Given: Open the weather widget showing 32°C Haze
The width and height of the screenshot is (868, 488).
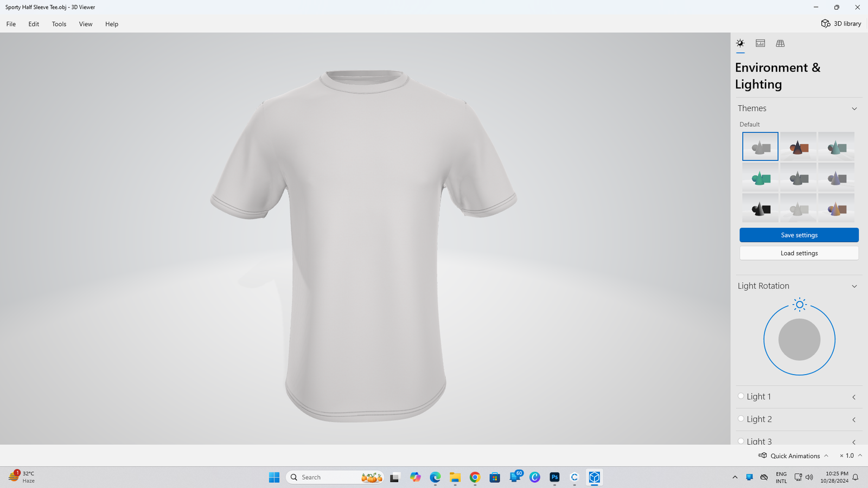Looking at the screenshot, I should tap(22, 477).
